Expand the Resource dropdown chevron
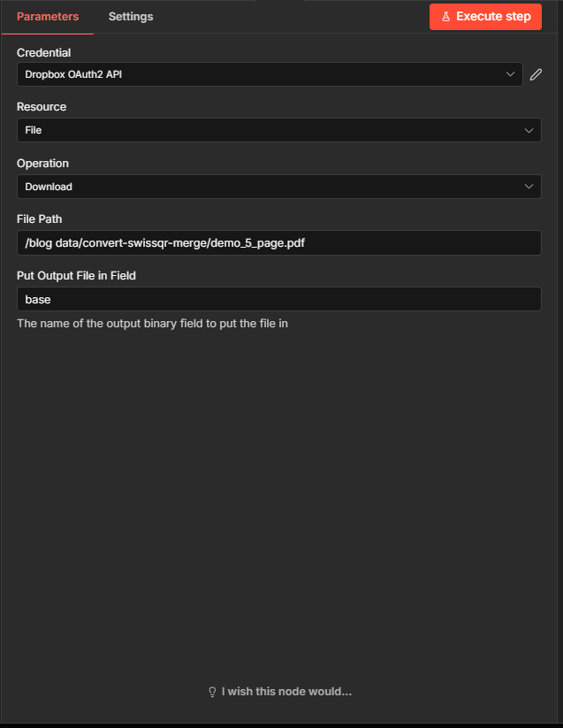563x728 pixels. point(529,130)
